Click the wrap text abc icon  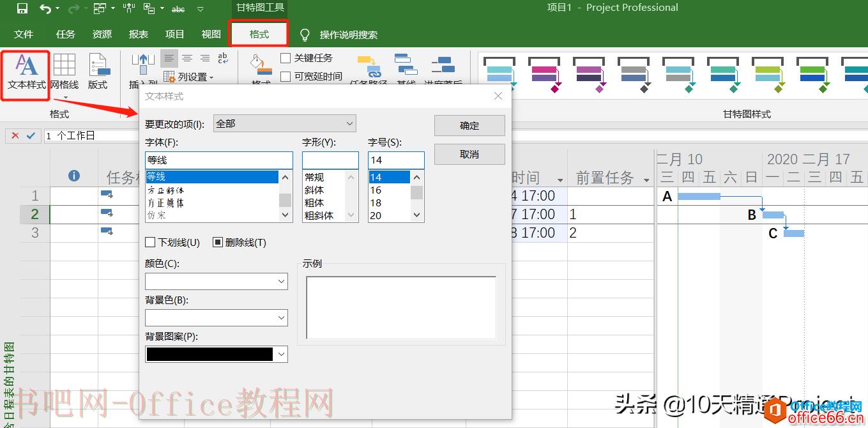coord(223,58)
